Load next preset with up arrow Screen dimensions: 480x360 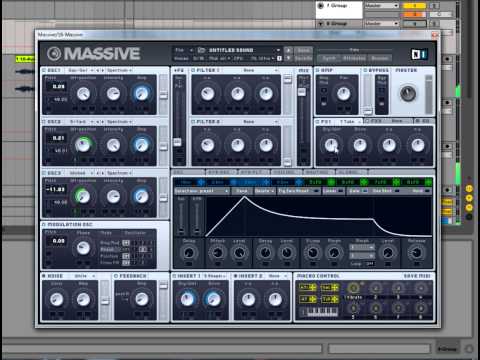pyautogui.click(x=288, y=50)
